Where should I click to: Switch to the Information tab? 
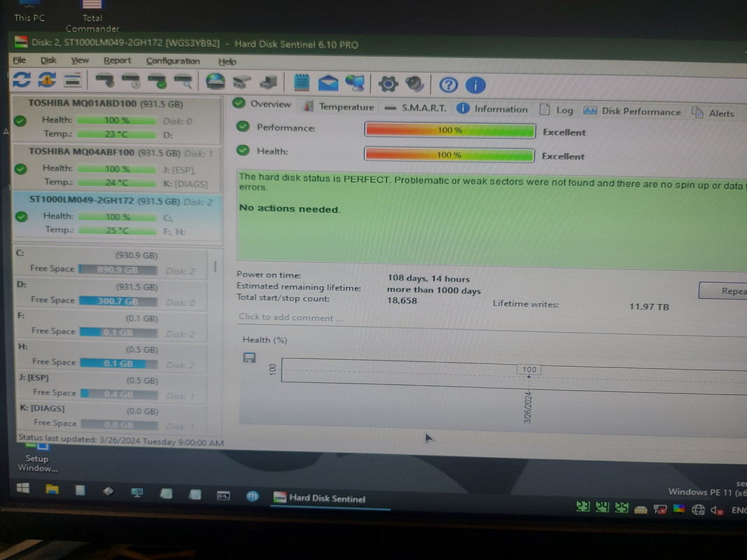click(x=492, y=109)
